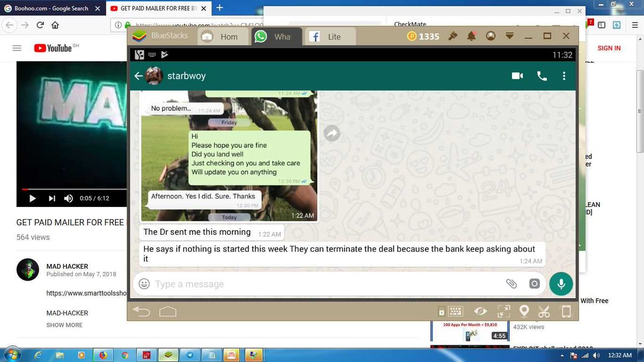Click YouTube SIGN IN link

pyautogui.click(x=609, y=48)
